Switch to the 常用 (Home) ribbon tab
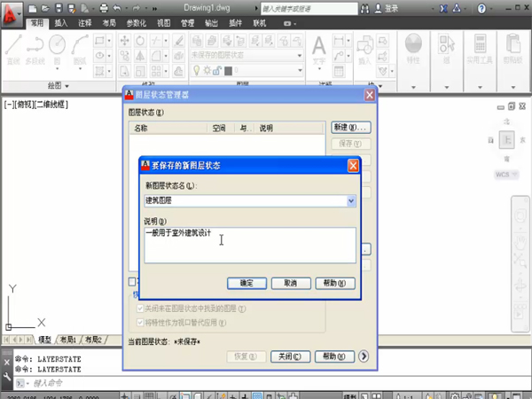 pos(37,23)
